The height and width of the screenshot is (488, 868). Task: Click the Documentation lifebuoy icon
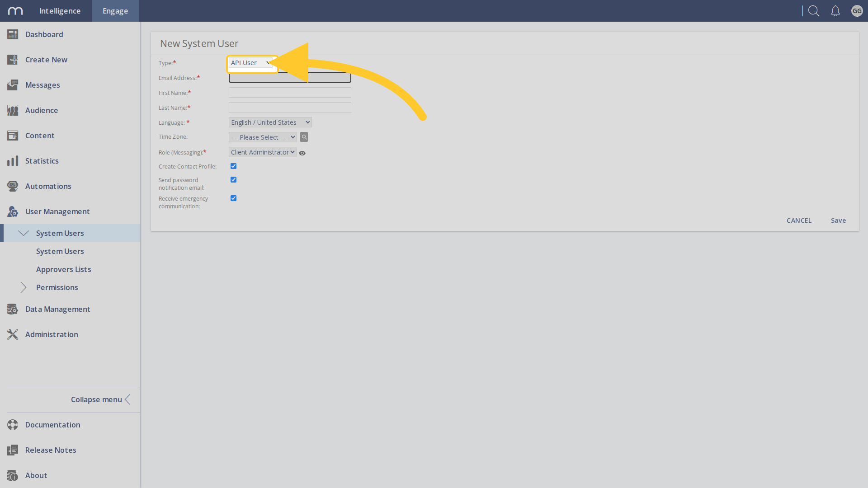click(x=13, y=425)
